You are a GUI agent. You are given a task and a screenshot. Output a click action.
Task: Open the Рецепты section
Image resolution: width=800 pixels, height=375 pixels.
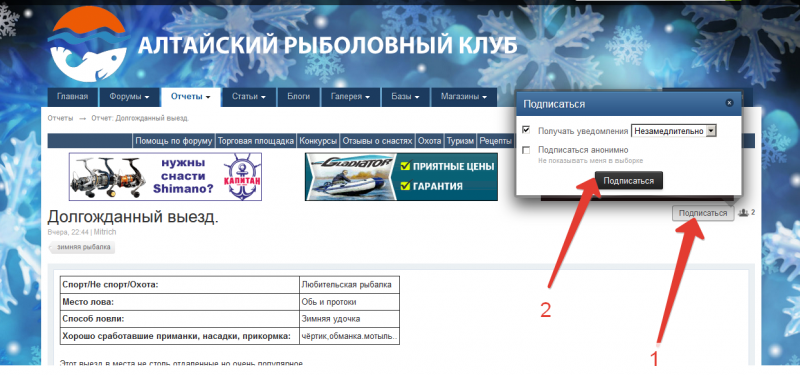click(495, 141)
